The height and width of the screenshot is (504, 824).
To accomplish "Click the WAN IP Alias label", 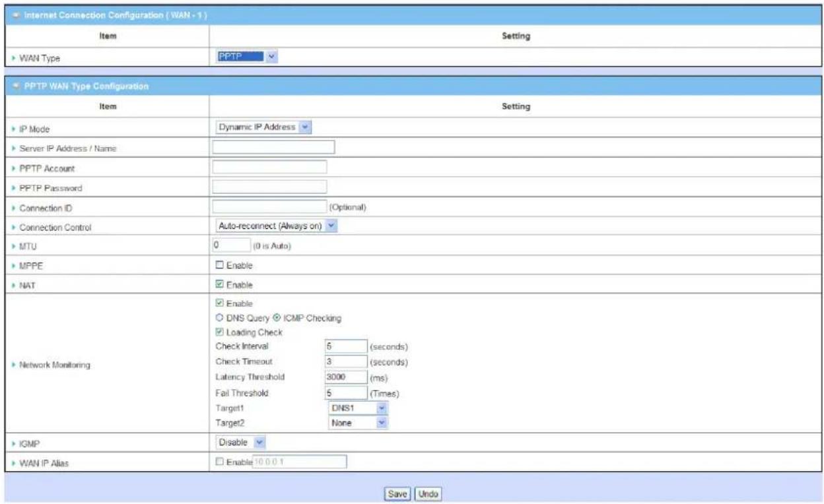I will (45, 464).
